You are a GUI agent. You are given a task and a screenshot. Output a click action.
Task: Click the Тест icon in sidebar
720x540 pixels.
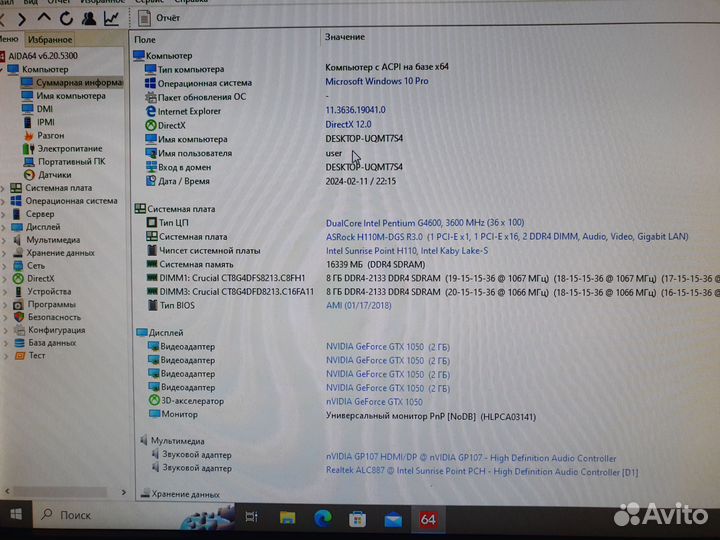coord(20,356)
